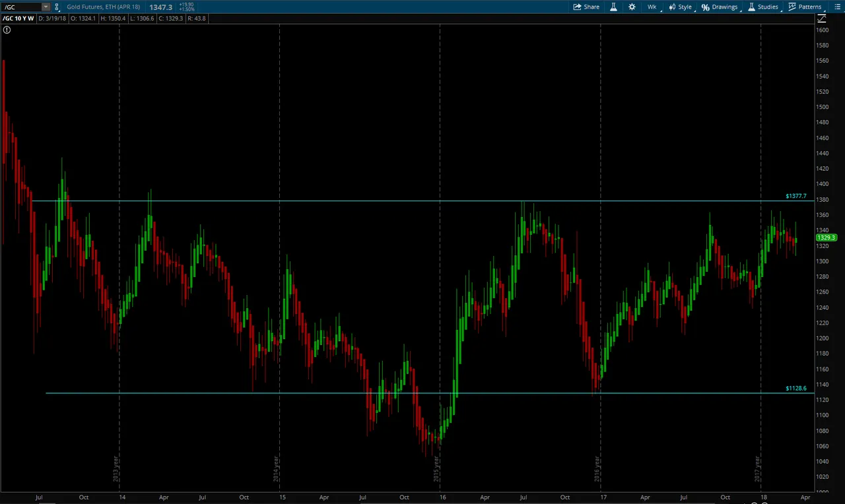The width and height of the screenshot is (845, 504).
Task: Click the chart alert exclamation icon
Action: coord(7,30)
